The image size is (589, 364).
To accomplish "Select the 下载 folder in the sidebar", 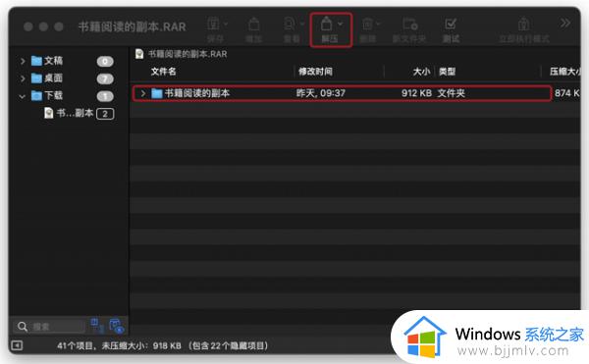I will click(53, 96).
